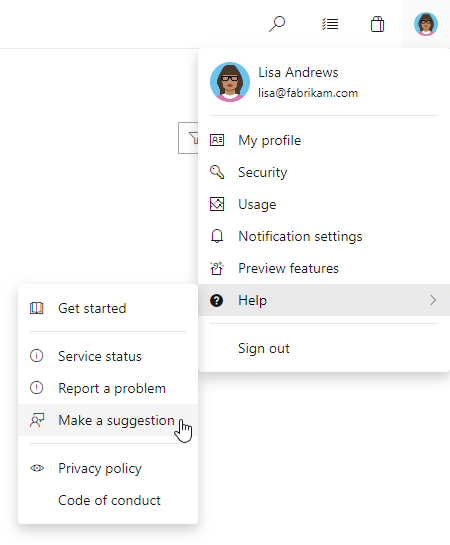450x545 pixels.
Task: Click the user avatar in top bar
Action: pyautogui.click(x=426, y=24)
